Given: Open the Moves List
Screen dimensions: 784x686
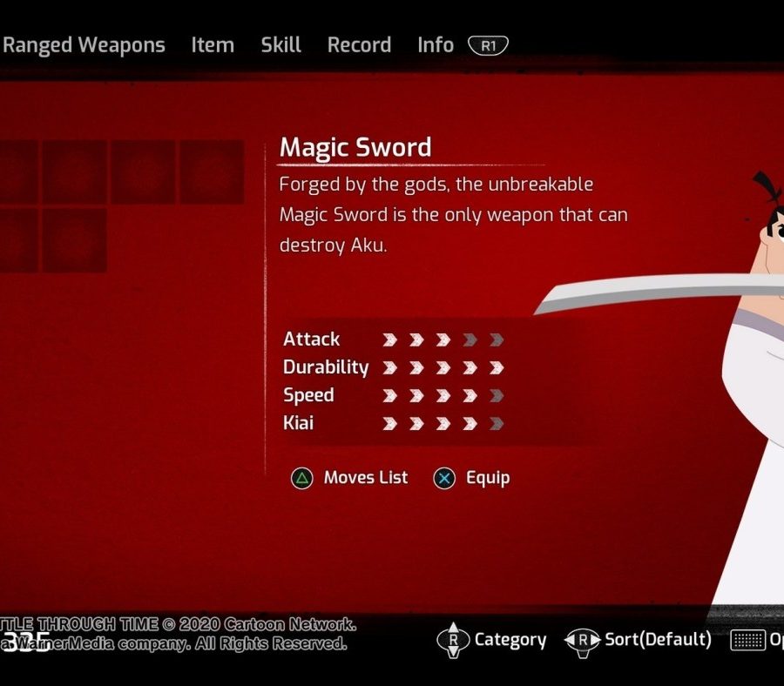Looking at the screenshot, I should [x=366, y=477].
